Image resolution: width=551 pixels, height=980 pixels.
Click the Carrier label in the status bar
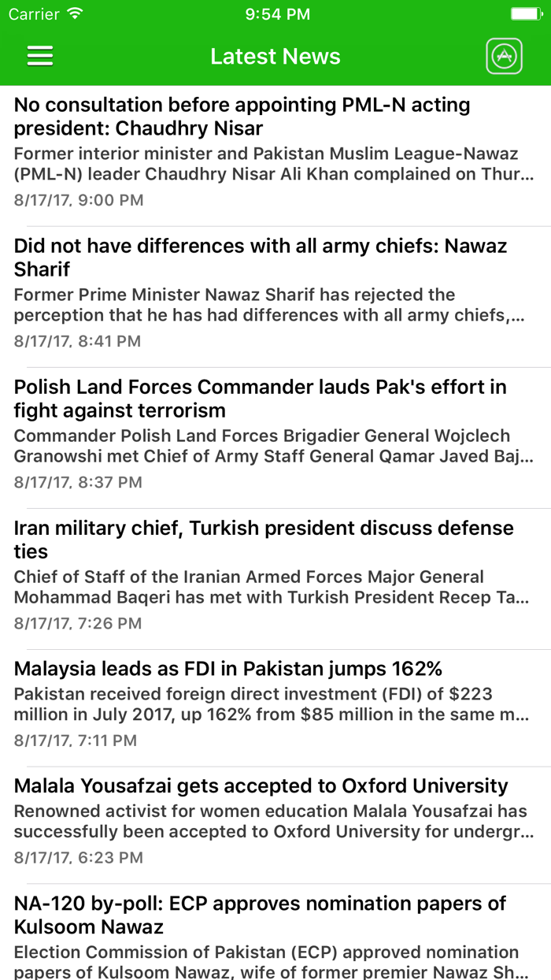[x=29, y=13]
